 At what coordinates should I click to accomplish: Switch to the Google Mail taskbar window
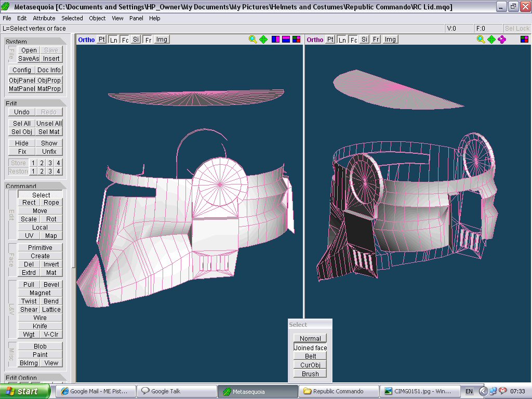point(96,391)
